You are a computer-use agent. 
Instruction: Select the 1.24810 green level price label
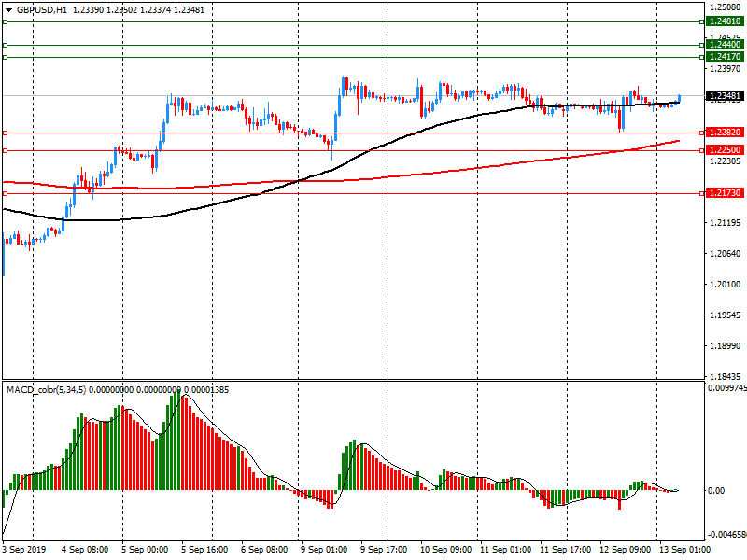(x=725, y=21)
